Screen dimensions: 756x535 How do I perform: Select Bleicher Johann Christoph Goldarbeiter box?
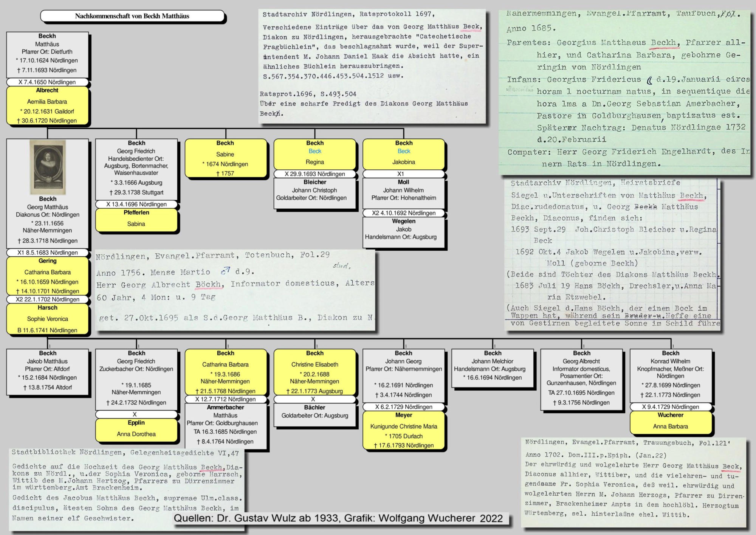(314, 193)
